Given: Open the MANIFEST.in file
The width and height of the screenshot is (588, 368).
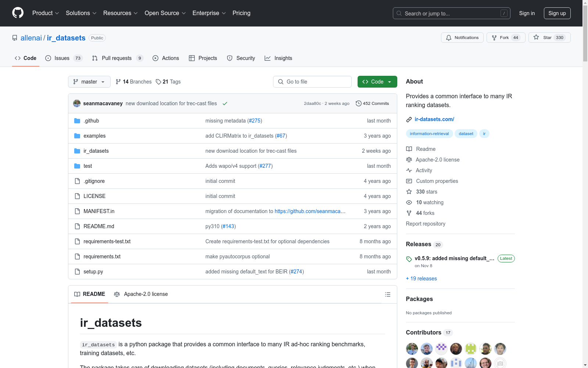Looking at the screenshot, I should (x=99, y=211).
